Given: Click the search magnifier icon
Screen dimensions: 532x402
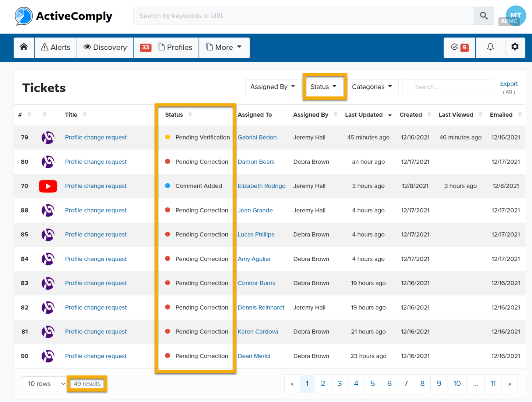Looking at the screenshot, I should pyautogui.click(x=484, y=16).
